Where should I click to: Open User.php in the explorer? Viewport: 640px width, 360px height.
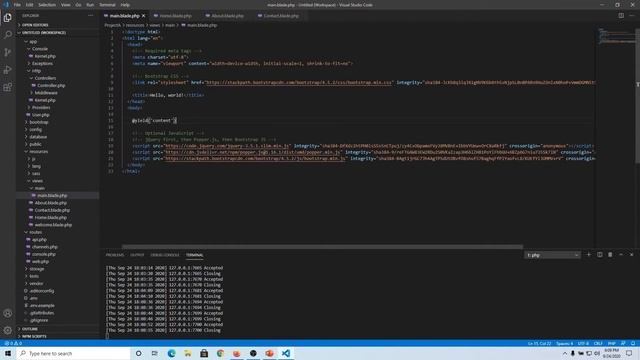(x=40, y=115)
